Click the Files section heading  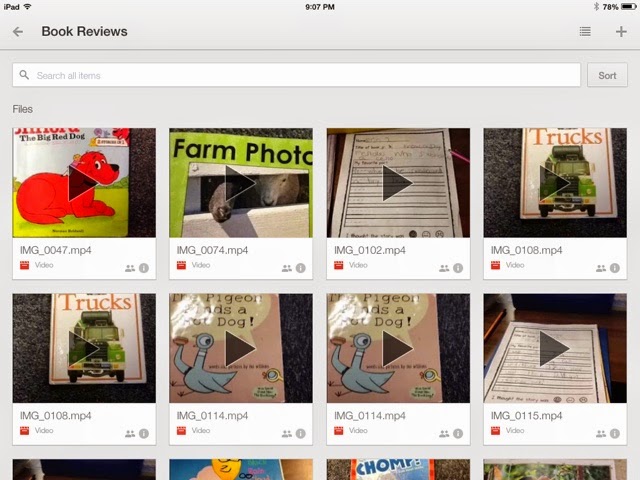(x=22, y=109)
